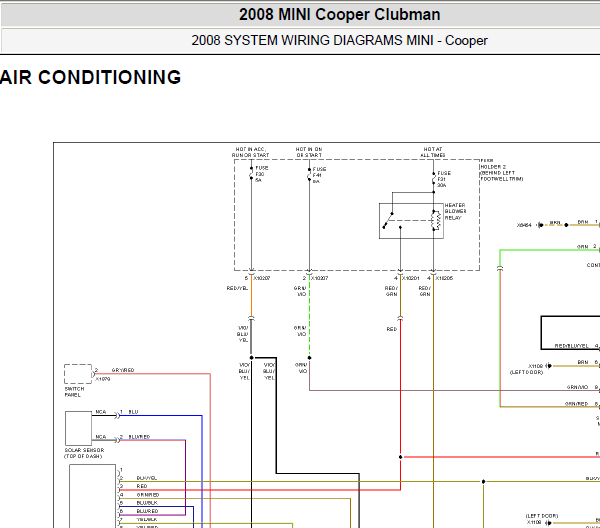600x528 pixels.
Task: Click 'HOT IN ON OR START' label
Action: point(309,152)
